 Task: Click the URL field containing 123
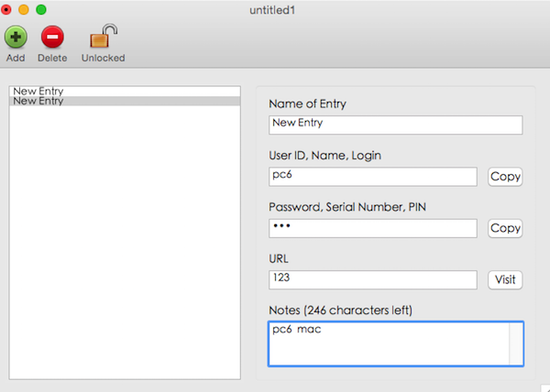click(373, 279)
